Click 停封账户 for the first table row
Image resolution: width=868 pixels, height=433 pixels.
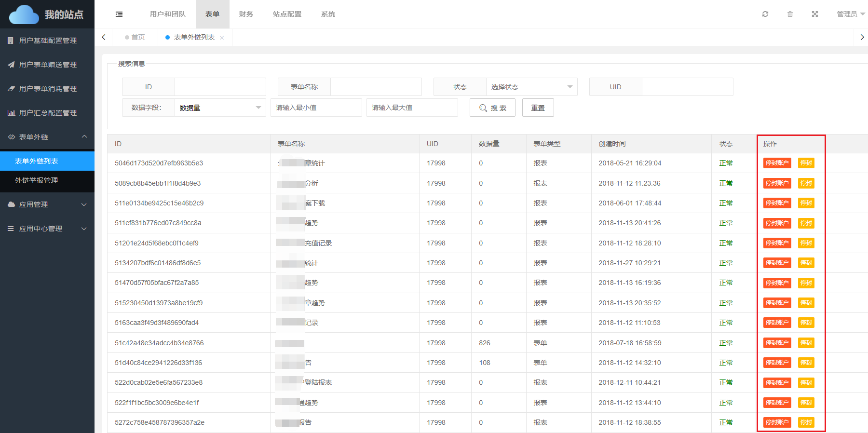click(x=776, y=163)
